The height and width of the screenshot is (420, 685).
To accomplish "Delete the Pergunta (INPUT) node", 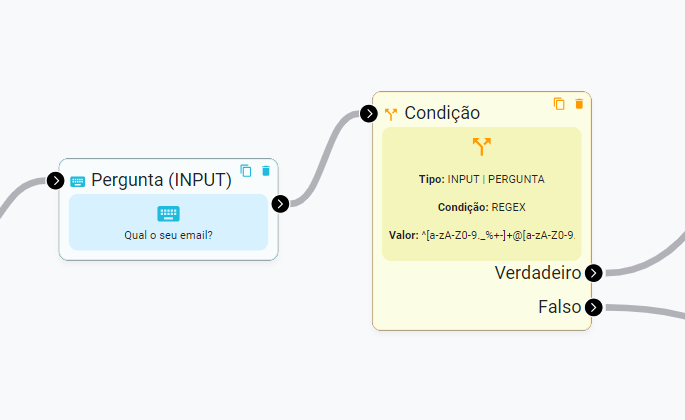I will point(265,171).
